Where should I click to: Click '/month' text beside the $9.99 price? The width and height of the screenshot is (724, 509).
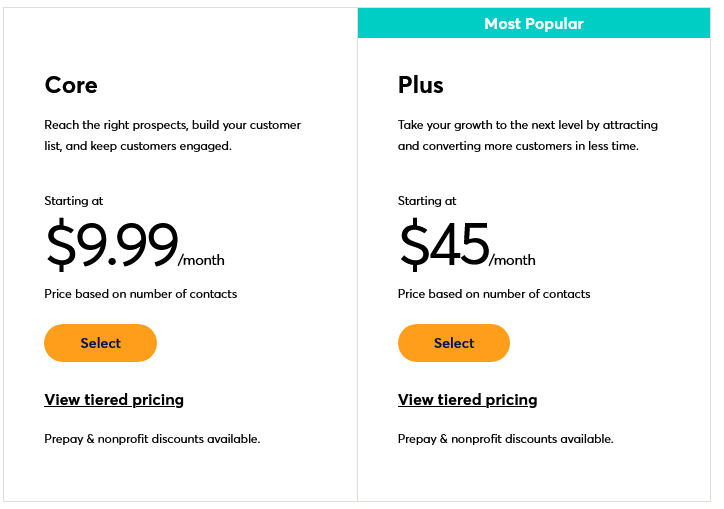point(201,260)
